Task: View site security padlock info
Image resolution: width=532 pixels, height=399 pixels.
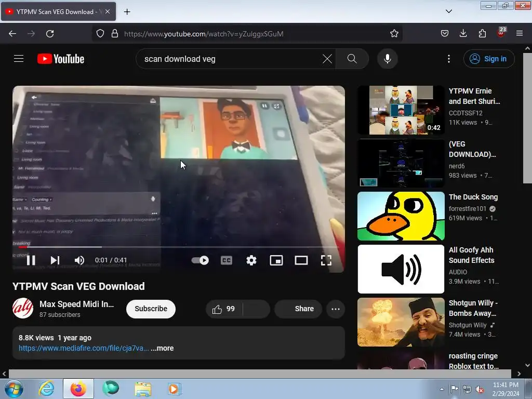Action: [115, 34]
